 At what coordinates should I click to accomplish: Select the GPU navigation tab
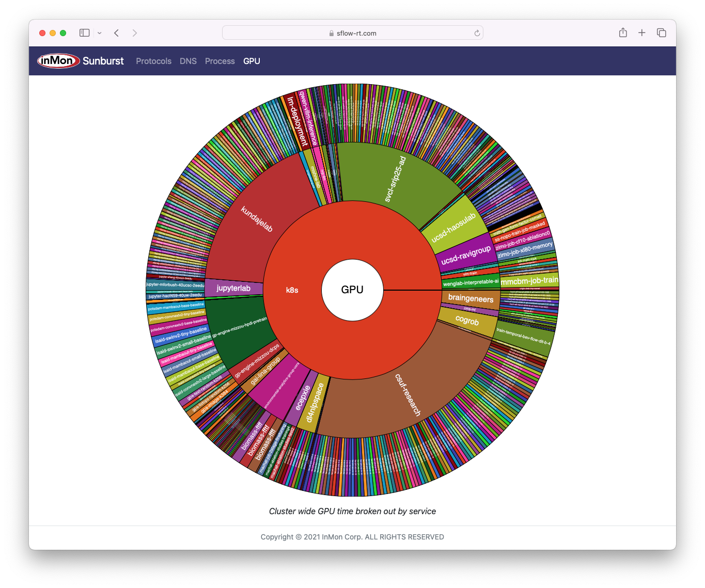252,61
